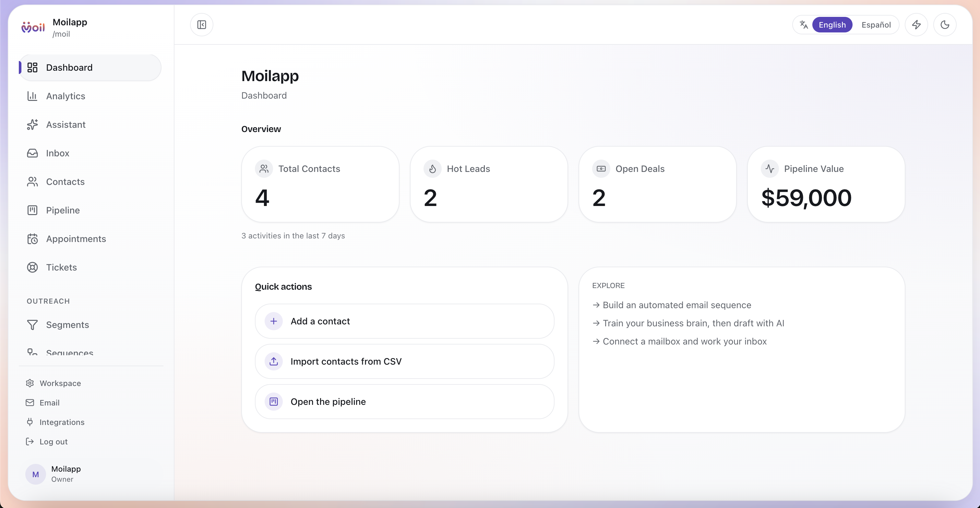Click the Add a contact button
The image size is (980, 508).
pyautogui.click(x=404, y=321)
